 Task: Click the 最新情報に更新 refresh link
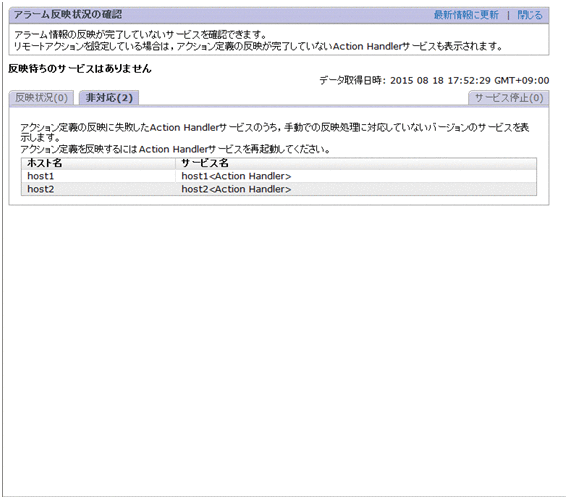(466, 15)
